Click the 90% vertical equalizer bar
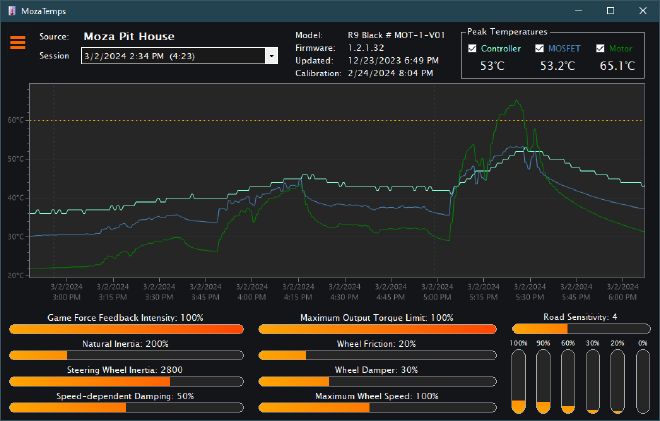This screenshot has height=421, width=660. [543, 380]
